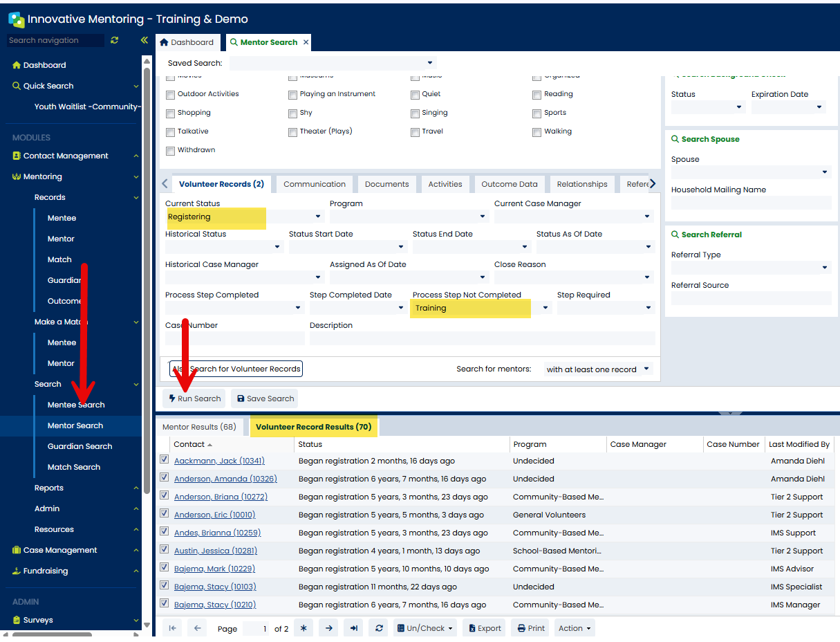Open Andes, Brianna (10259) record link
The height and width of the screenshot is (642, 840).
217,533
